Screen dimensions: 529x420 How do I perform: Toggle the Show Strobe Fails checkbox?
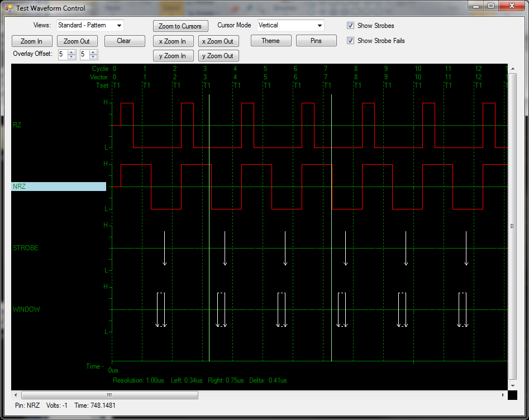tap(351, 41)
